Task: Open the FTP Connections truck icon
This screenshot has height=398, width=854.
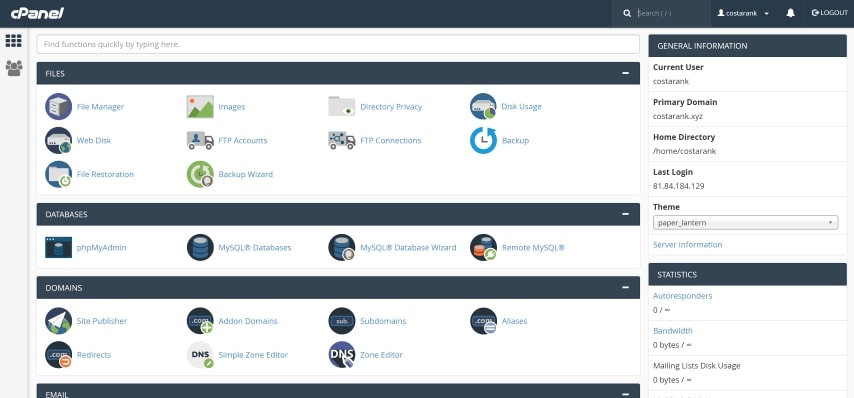Action: click(x=341, y=140)
